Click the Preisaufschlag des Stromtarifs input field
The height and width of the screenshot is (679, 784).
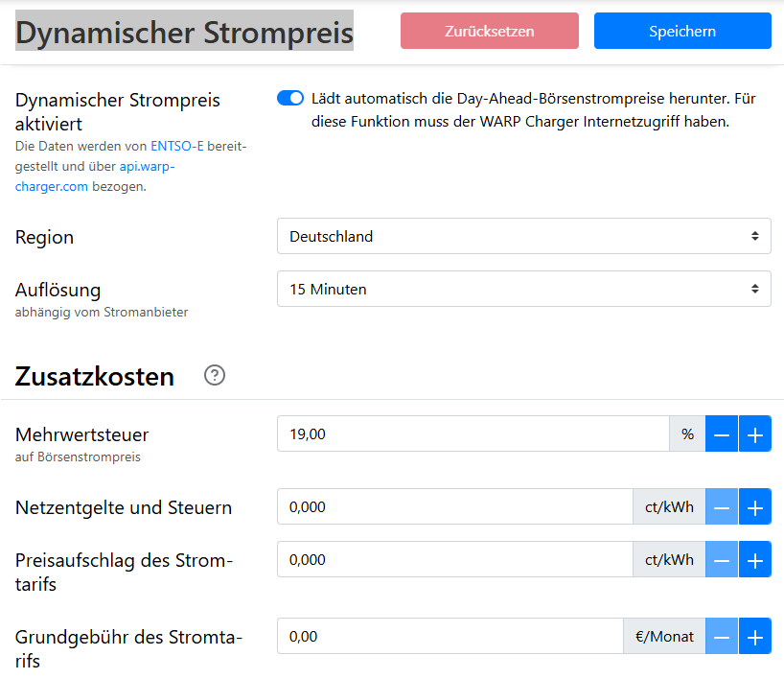(454, 560)
